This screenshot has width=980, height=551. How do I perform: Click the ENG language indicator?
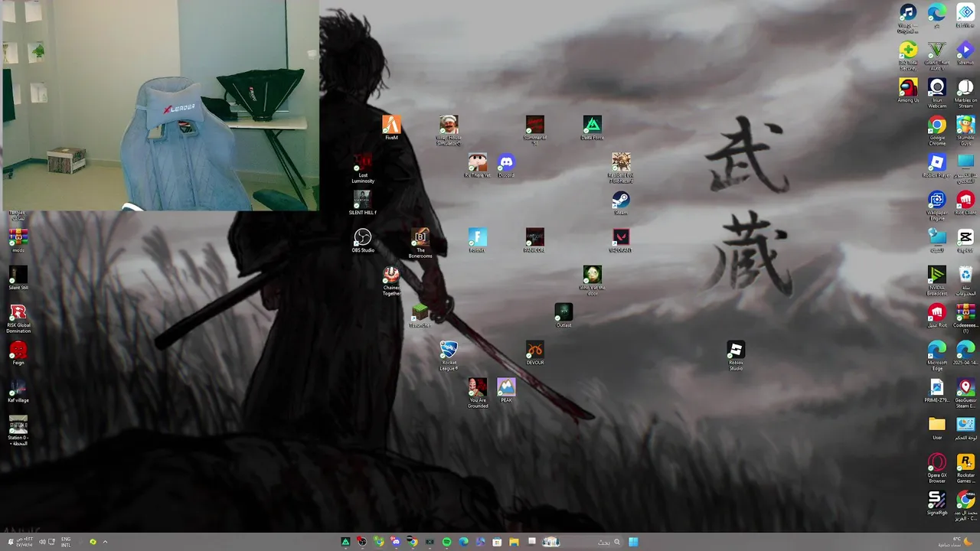(66, 542)
